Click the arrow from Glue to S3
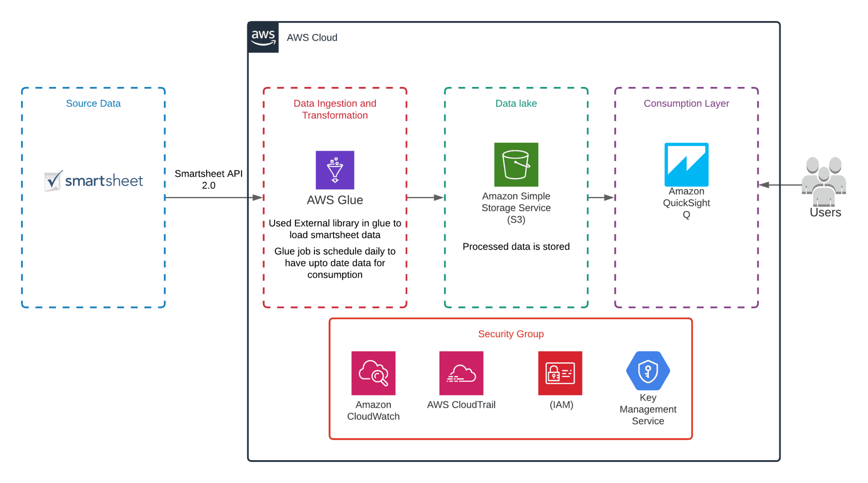The image size is (868, 483). click(x=426, y=197)
